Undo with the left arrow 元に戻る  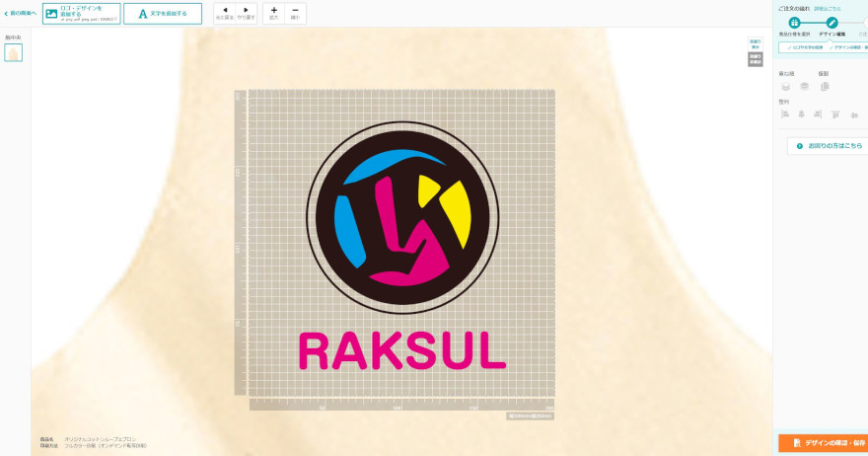[225, 13]
